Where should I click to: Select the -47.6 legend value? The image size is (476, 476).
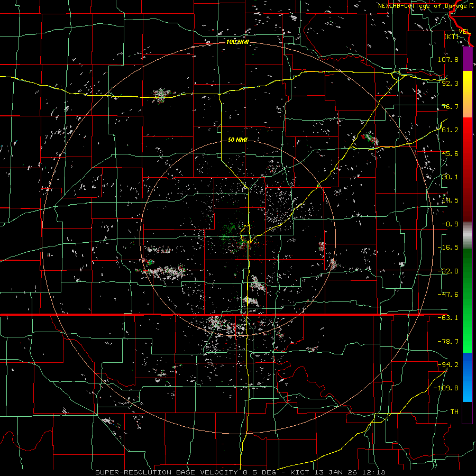click(x=448, y=295)
